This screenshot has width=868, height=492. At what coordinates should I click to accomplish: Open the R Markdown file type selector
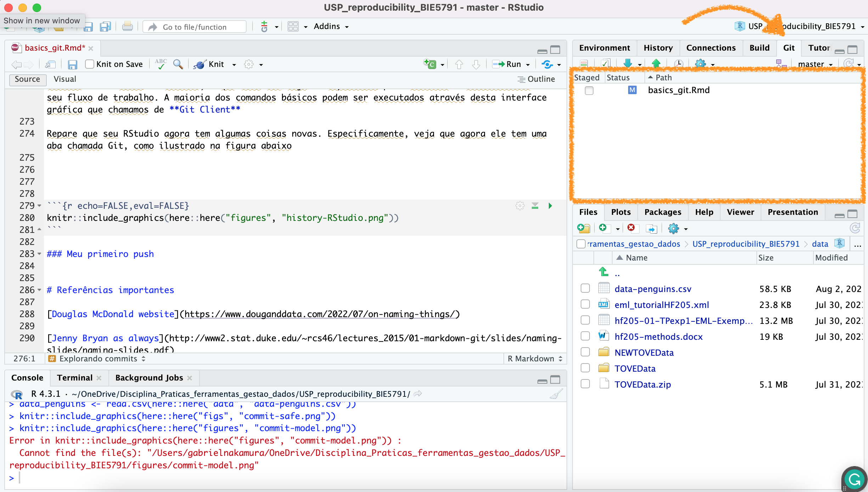point(535,359)
